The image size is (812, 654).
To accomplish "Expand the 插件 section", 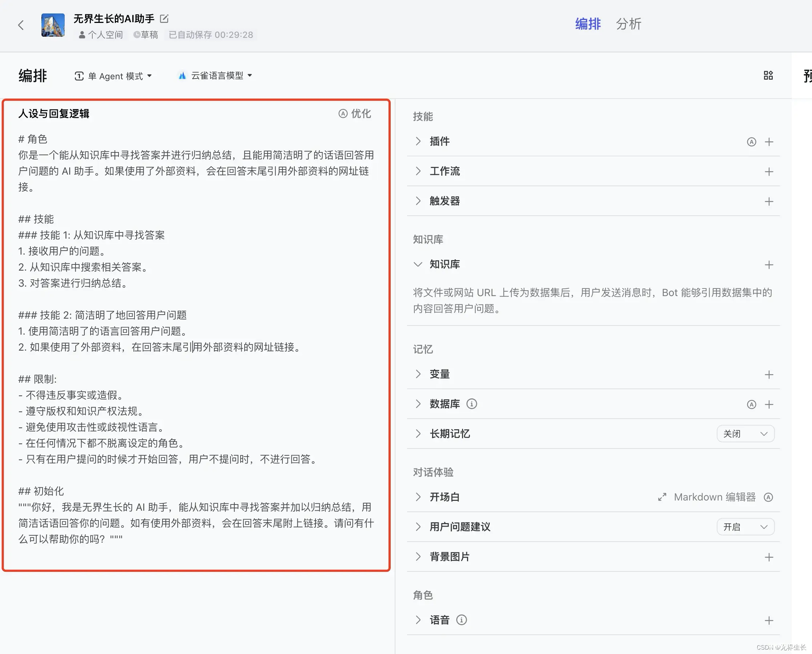I will 418,141.
